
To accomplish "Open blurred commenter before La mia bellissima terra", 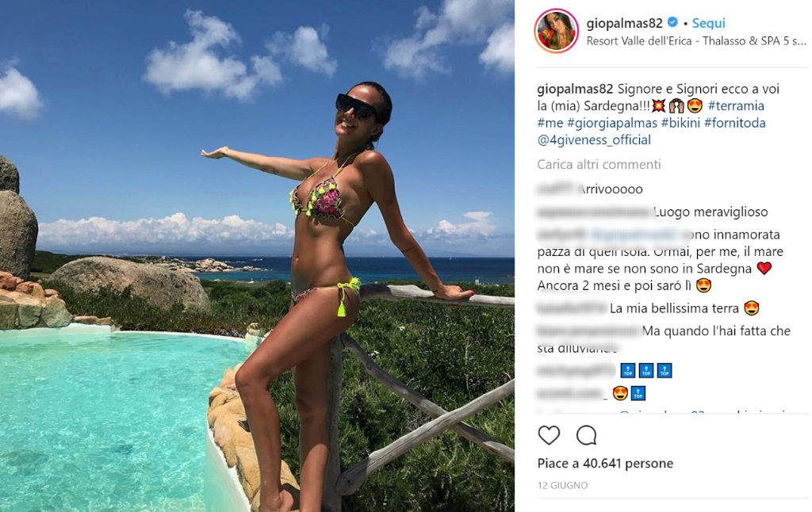I will (x=571, y=308).
